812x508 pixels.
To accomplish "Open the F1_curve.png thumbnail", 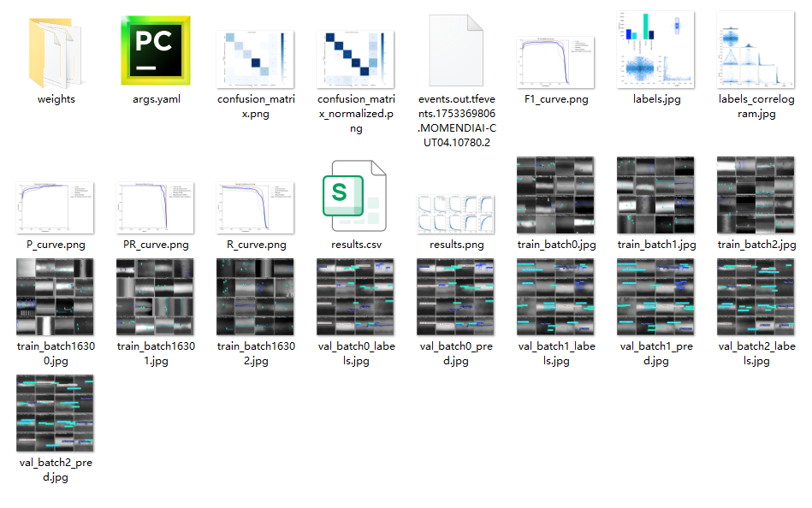I will coord(555,62).
